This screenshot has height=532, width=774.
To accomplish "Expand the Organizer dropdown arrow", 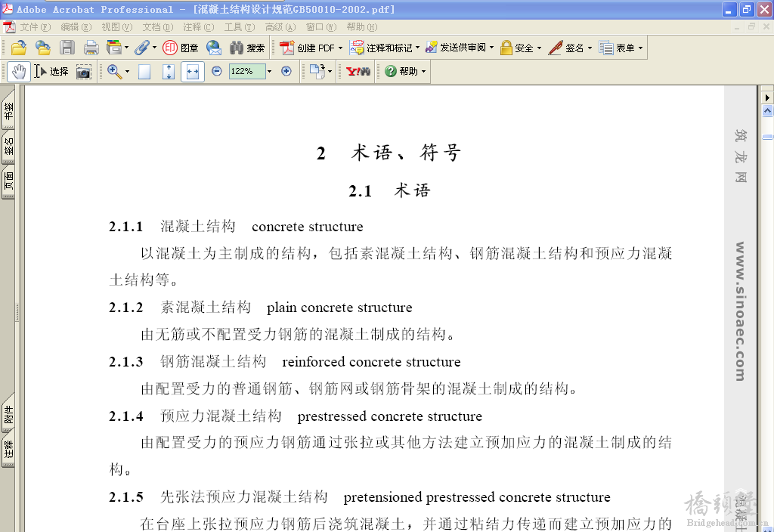I will click(x=126, y=48).
